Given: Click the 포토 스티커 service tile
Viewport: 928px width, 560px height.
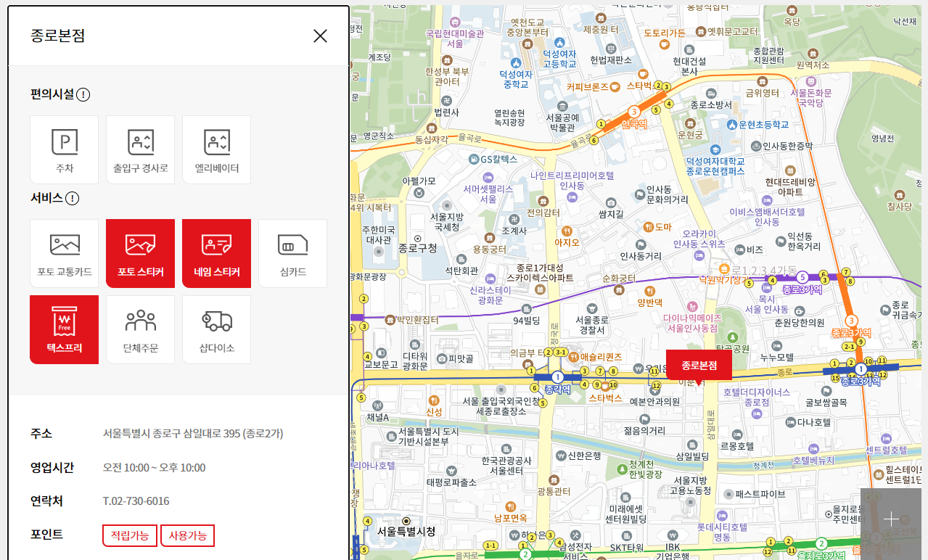Looking at the screenshot, I should [x=140, y=253].
